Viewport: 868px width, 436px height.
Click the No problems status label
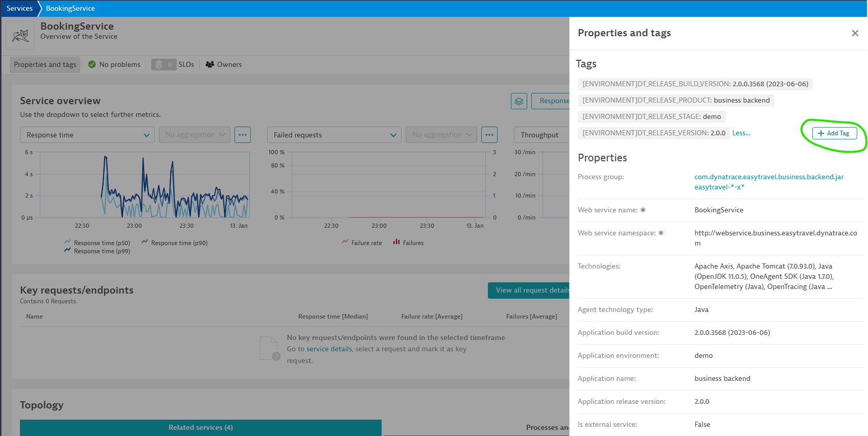(120, 64)
